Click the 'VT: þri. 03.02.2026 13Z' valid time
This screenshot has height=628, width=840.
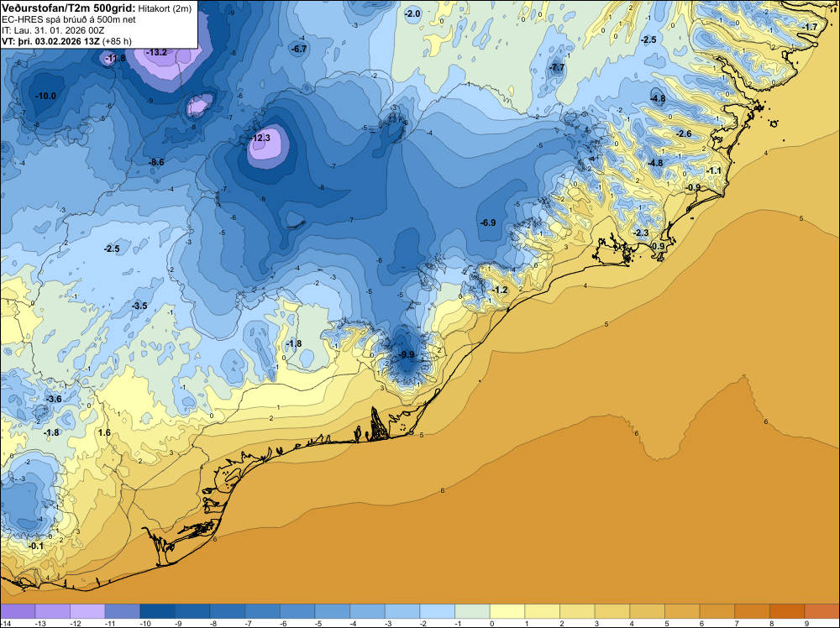[x=50, y=41]
